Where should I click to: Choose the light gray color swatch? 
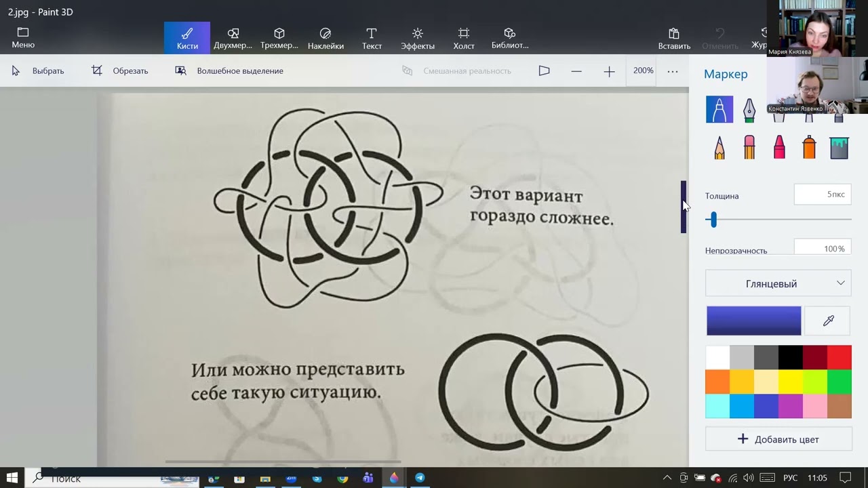pyautogui.click(x=742, y=357)
